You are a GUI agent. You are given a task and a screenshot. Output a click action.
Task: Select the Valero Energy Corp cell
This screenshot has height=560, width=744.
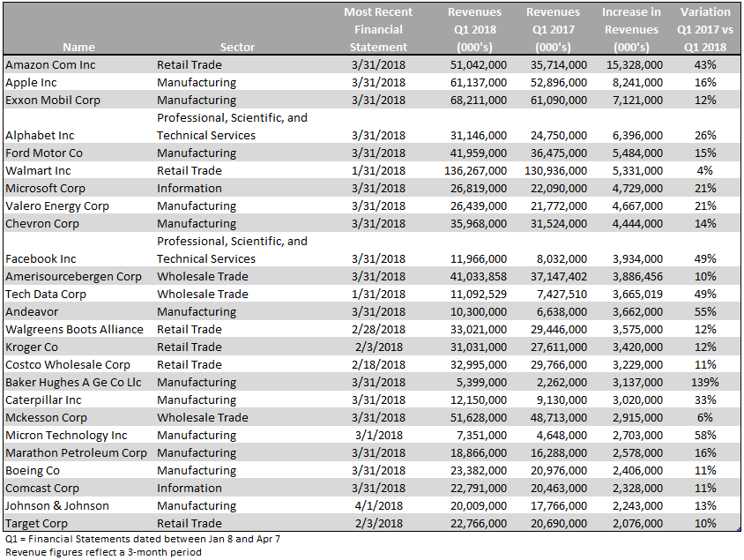pyautogui.click(x=57, y=206)
